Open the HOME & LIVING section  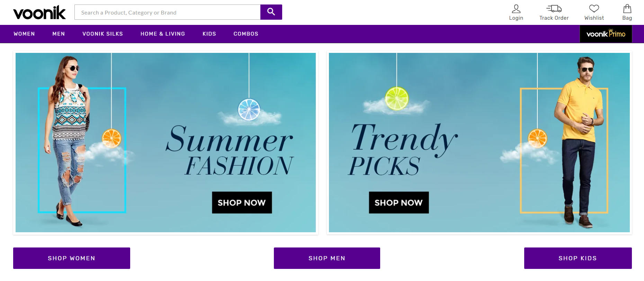point(162,34)
